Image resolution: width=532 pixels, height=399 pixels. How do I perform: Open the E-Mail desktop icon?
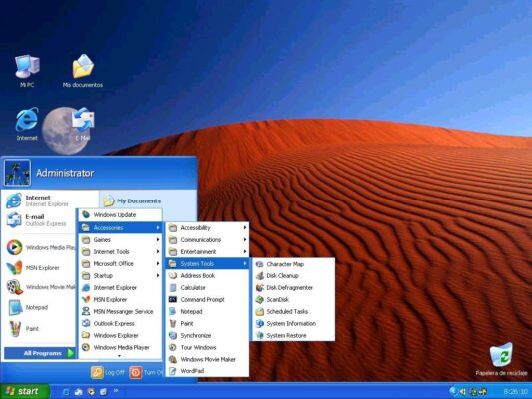83,124
